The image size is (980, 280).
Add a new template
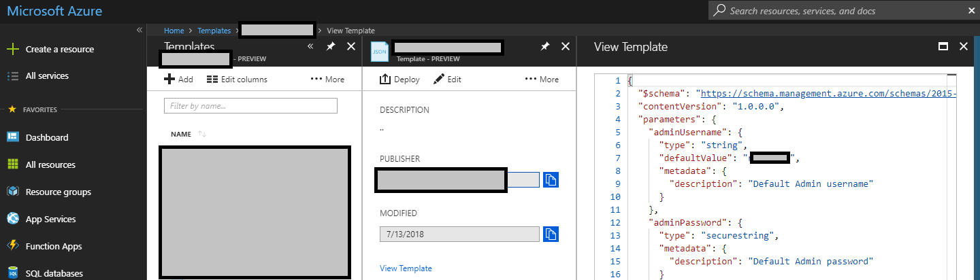(x=179, y=80)
